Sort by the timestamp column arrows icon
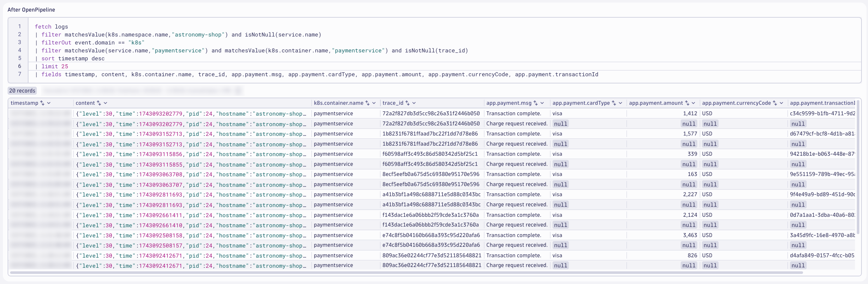 [42, 103]
